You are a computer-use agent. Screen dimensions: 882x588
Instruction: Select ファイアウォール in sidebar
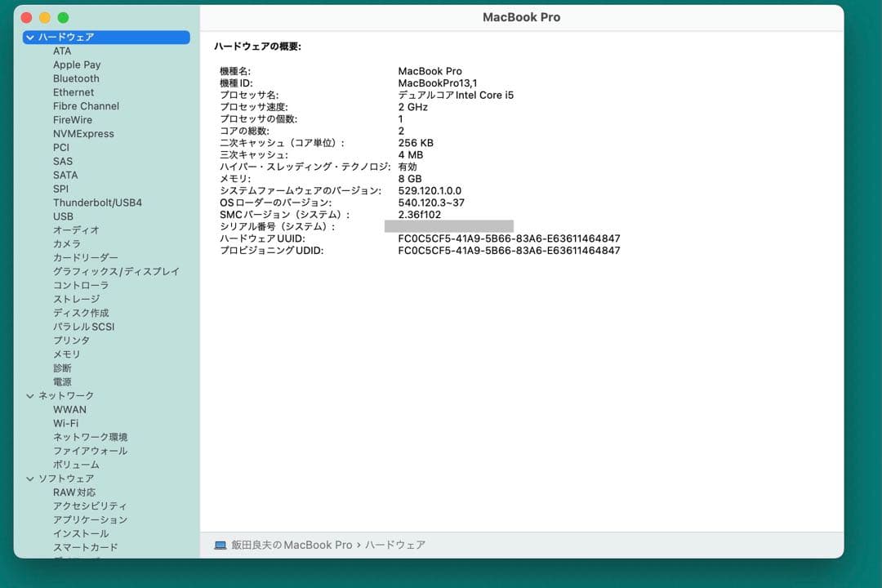pos(90,452)
